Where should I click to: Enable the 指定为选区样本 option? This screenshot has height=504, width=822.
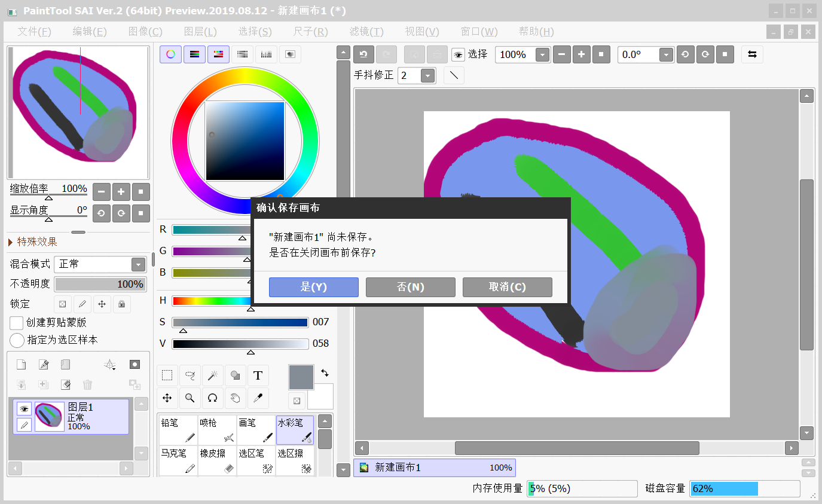click(17, 340)
